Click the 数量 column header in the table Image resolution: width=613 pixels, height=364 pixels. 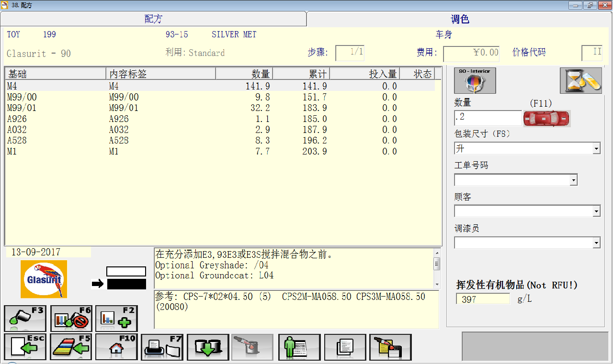[244, 74]
